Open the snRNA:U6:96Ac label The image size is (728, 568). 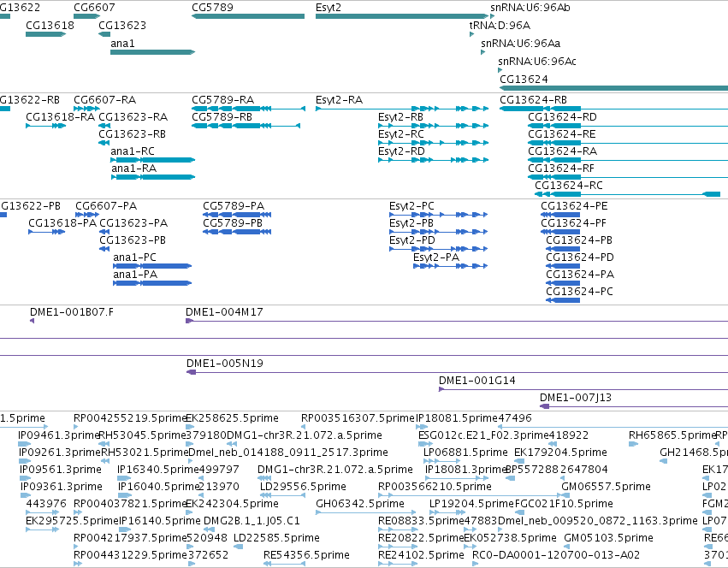537,62
